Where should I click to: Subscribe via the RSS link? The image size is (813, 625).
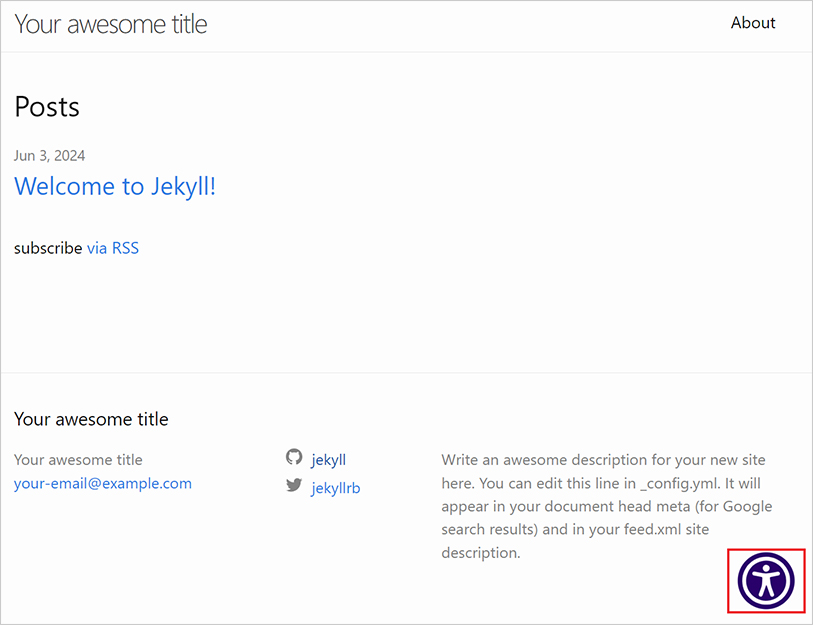[x=113, y=248]
